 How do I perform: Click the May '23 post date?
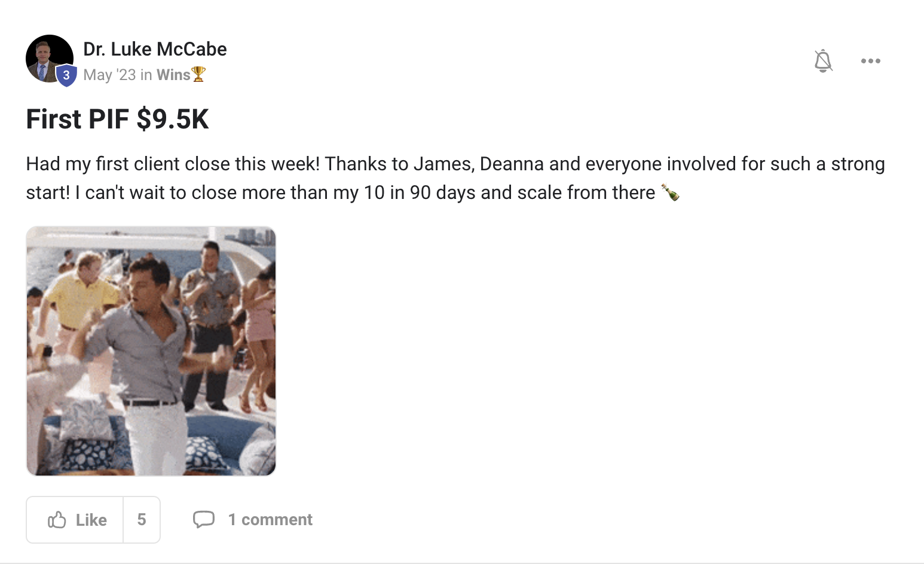pos(109,75)
